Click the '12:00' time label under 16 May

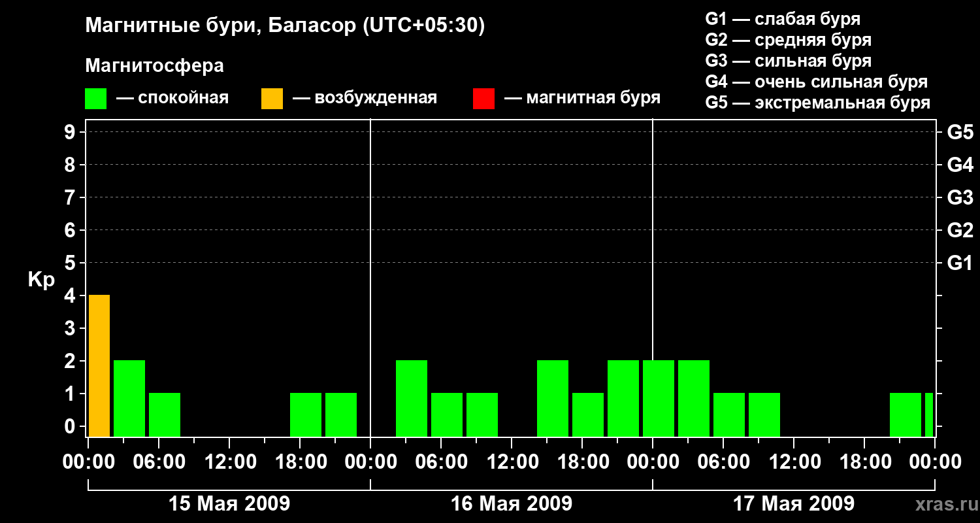512,462
